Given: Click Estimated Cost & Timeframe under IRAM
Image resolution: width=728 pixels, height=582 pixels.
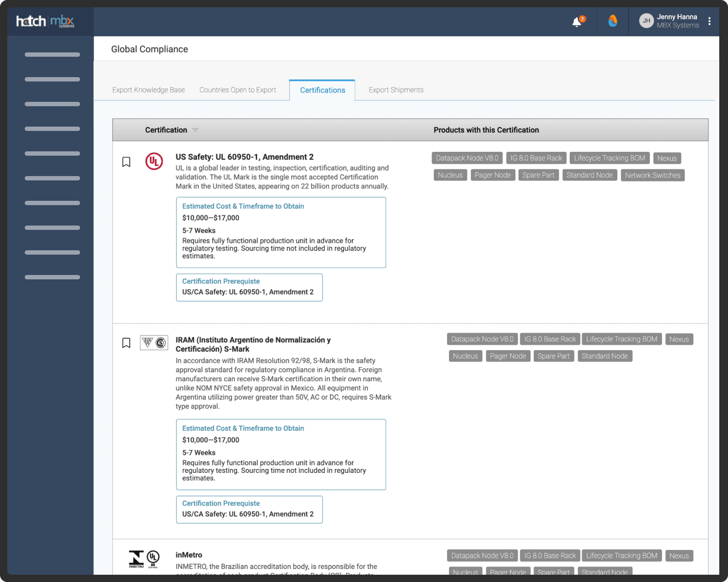Looking at the screenshot, I should click(243, 428).
